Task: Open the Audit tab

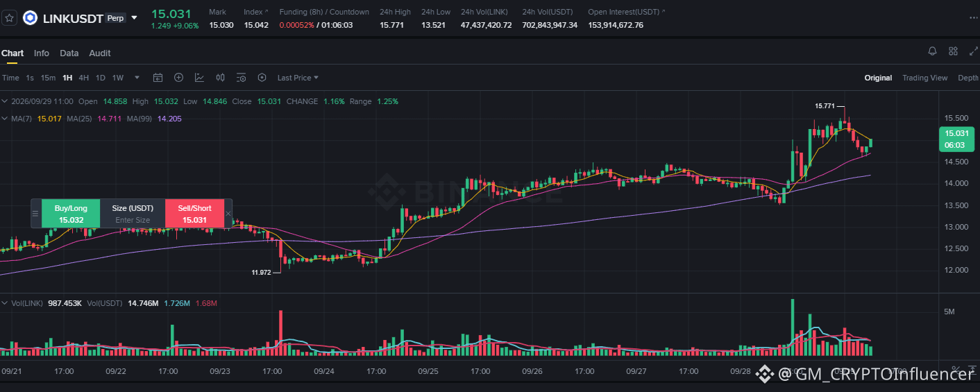Action: click(x=100, y=53)
